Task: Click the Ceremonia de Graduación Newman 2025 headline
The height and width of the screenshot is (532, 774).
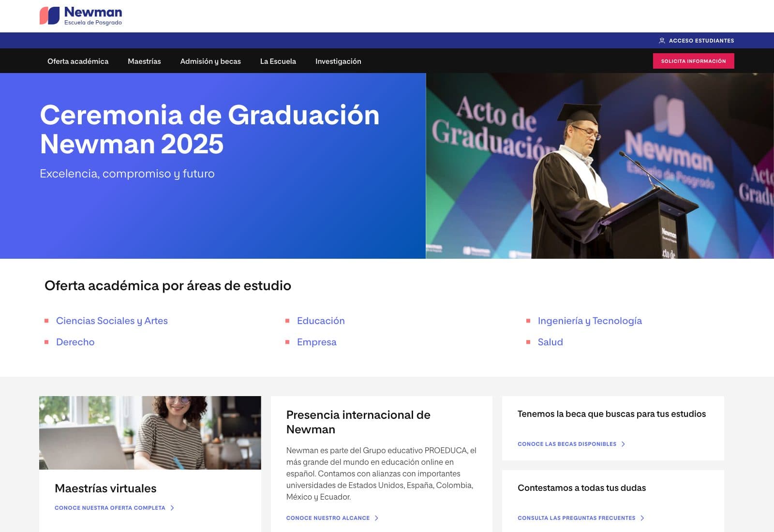Action: click(209, 129)
